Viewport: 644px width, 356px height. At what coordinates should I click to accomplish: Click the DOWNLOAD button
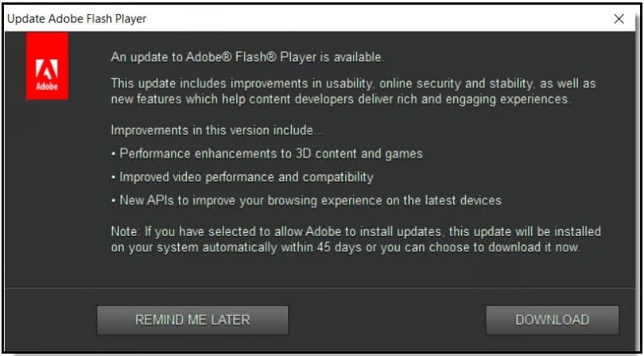click(x=552, y=320)
